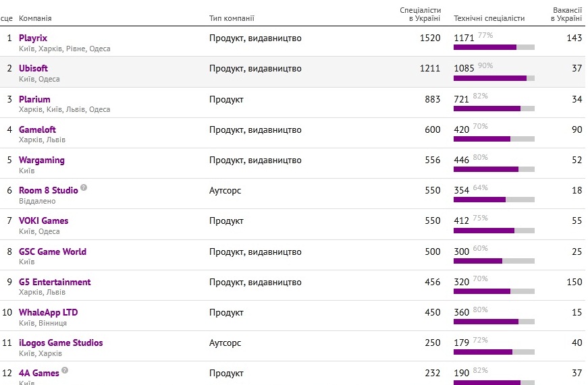Visit the VOKI Games company link
Screen dimensions: 588x385
click(43, 220)
